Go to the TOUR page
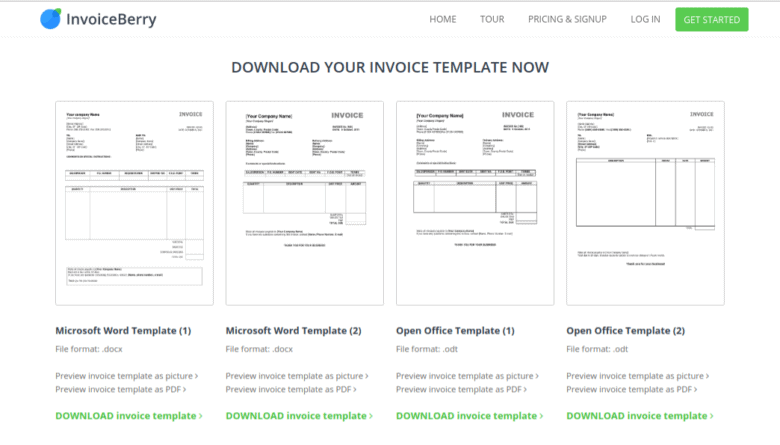The image size is (780, 445). click(492, 19)
